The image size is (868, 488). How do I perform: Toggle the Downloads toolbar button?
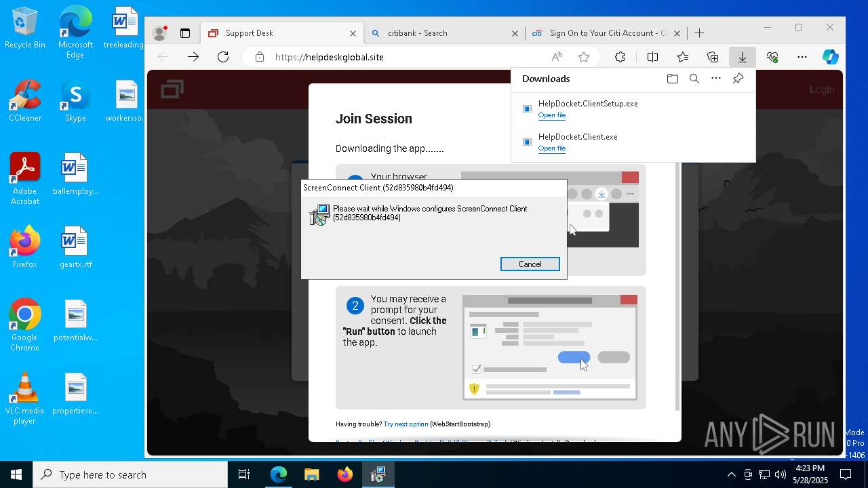pos(743,57)
